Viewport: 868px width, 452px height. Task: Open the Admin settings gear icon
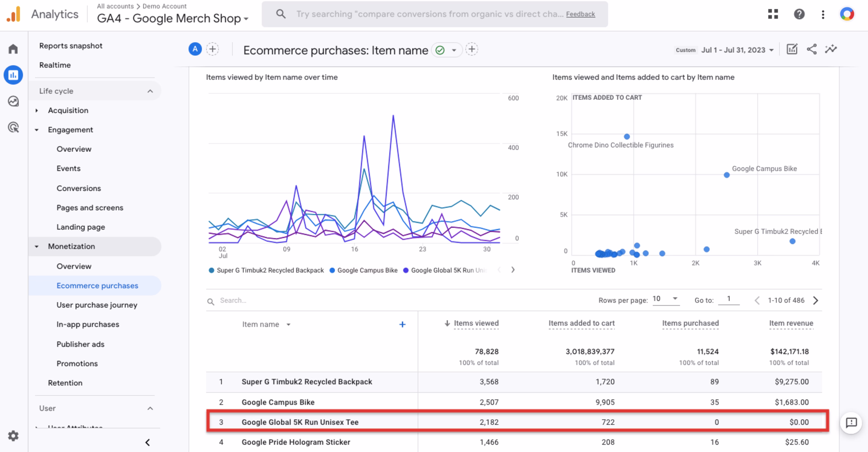tap(13, 436)
